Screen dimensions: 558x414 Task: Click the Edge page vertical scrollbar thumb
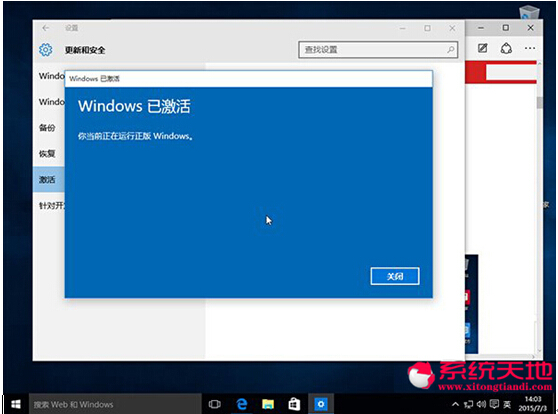point(539,103)
